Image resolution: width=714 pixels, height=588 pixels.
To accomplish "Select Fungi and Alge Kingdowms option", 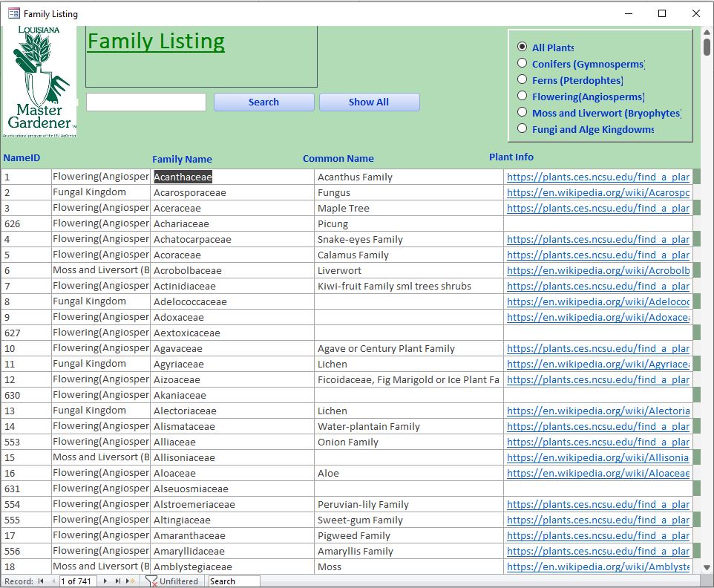I will point(522,128).
